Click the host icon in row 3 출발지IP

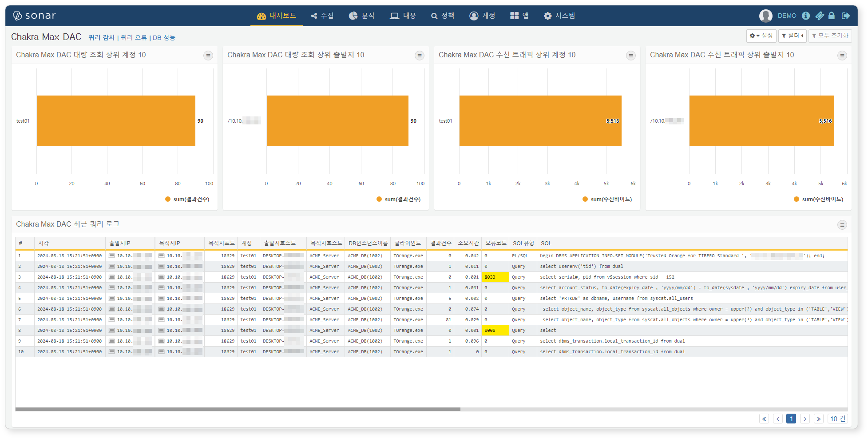click(112, 277)
